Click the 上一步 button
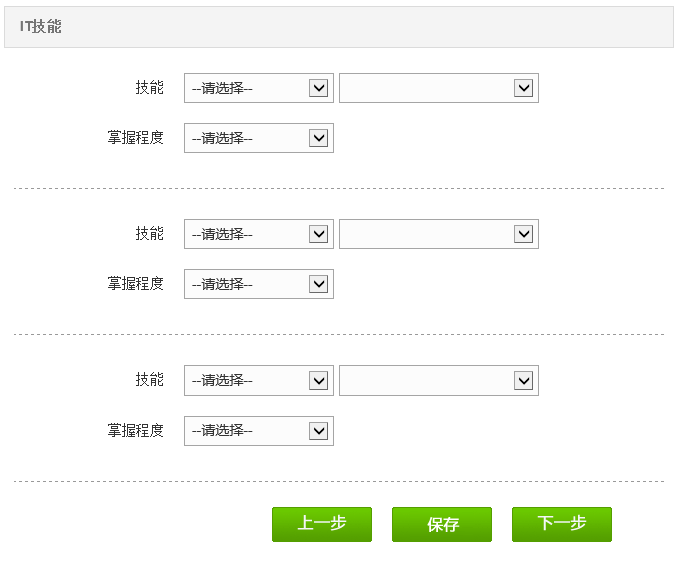This screenshot has height=562, width=684. [322, 524]
